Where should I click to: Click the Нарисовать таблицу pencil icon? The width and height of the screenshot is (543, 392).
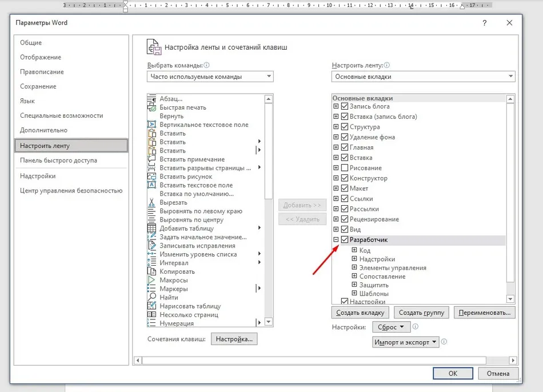pyautogui.click(x=151, y=306)
